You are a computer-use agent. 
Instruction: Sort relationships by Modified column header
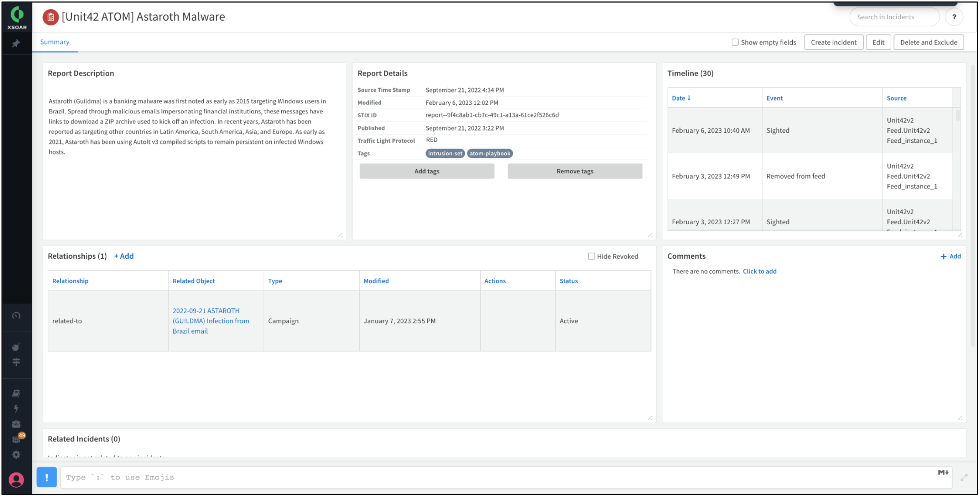click(376, 281)
